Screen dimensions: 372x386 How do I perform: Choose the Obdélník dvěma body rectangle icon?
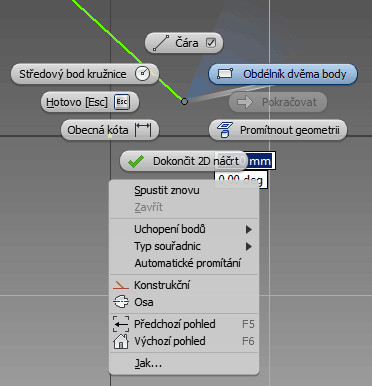[225, 74]
